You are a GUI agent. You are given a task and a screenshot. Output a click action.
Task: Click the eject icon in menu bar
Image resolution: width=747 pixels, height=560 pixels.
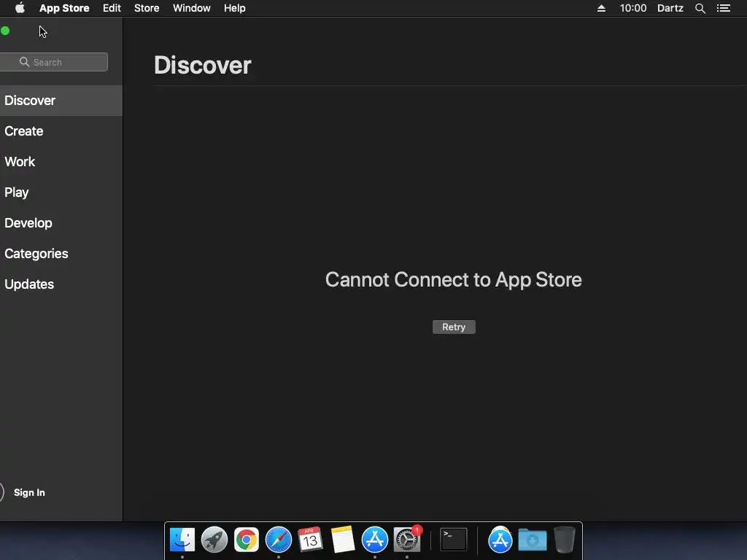pos(601,8)
